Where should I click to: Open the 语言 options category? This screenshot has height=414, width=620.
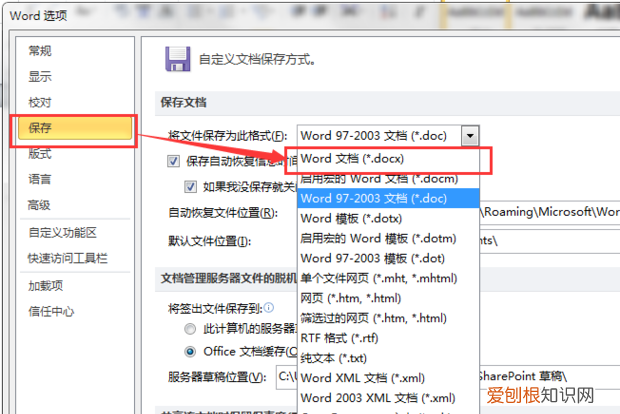[40, 180]
